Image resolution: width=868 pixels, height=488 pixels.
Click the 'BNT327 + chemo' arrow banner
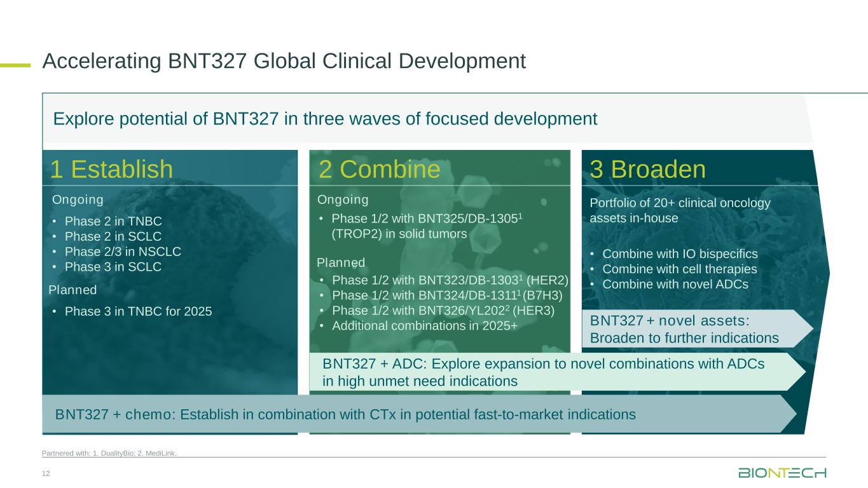click(x=345, y=414)
